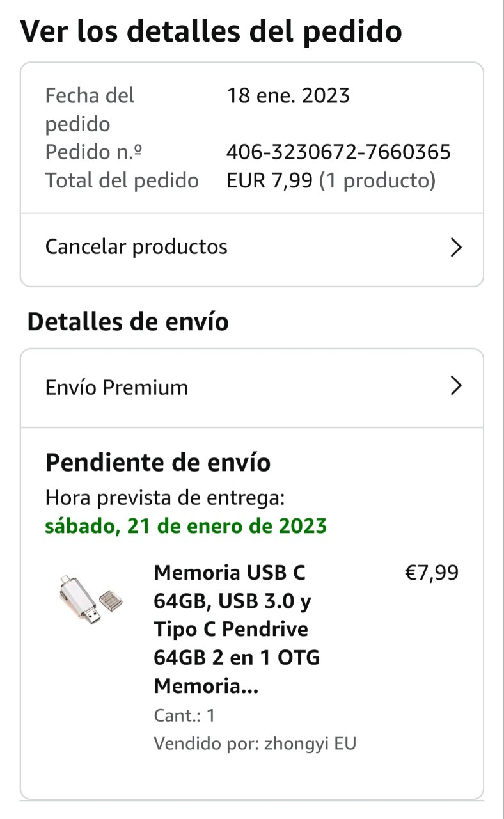Select the Envío Premium text
The image size is (504, 819).
coord(116,387)
